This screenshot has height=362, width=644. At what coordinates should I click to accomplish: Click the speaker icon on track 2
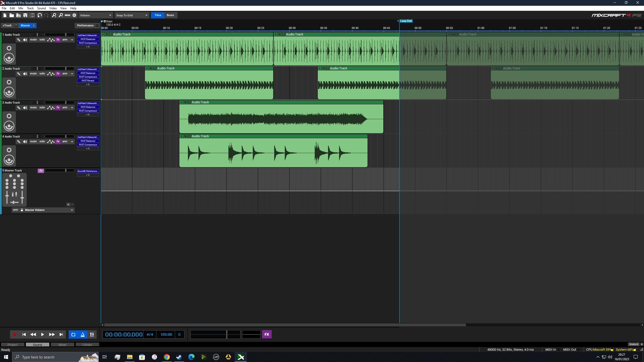click(25, 74)
